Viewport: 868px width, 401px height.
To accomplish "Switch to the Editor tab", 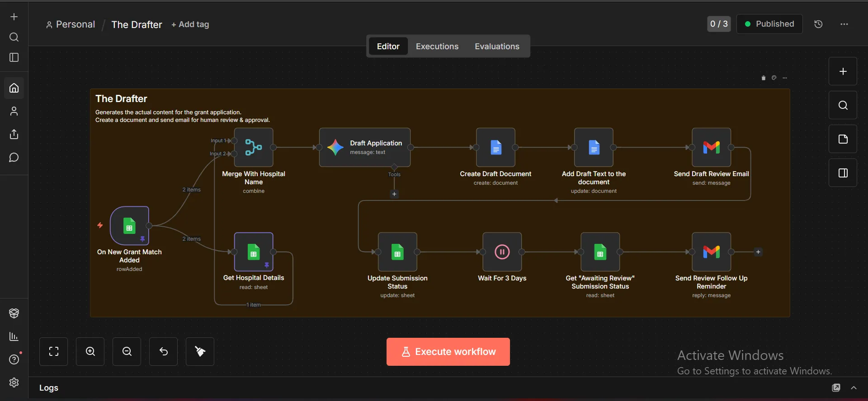I will click(x=388, y=47).
